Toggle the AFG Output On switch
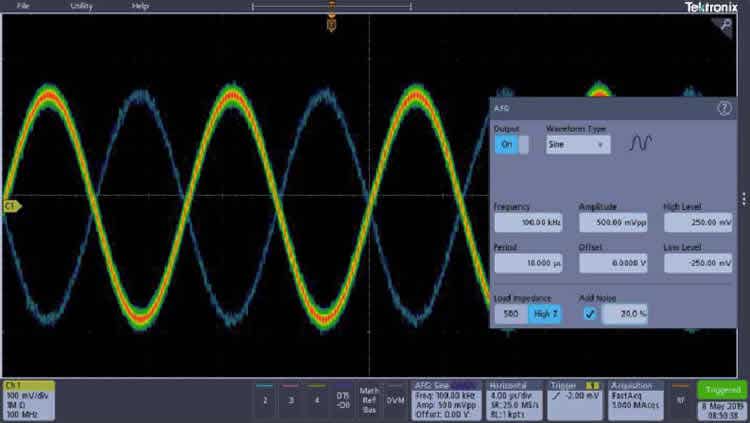The image size is (750, 423). [x=511, y=145]
